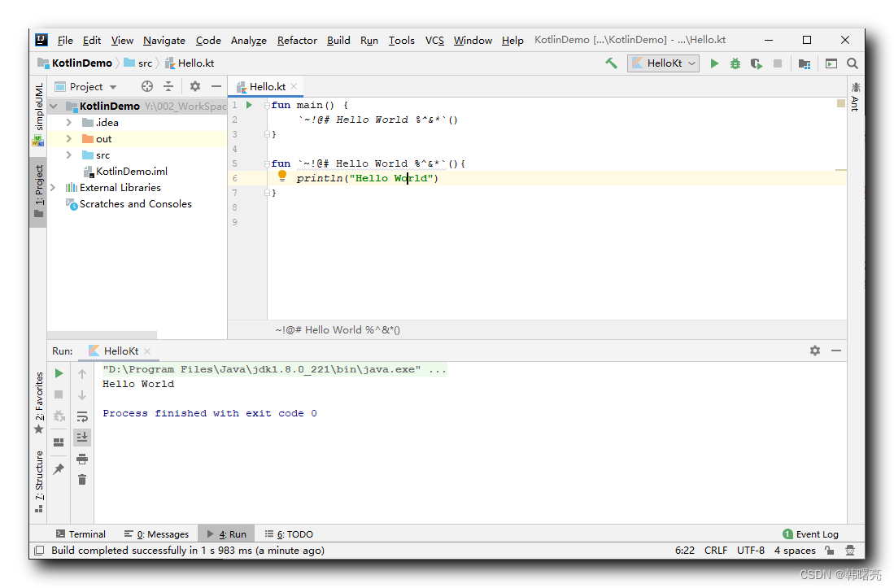Click the layout icon in the Run panel
894x588 pixels.
point(59,442)
